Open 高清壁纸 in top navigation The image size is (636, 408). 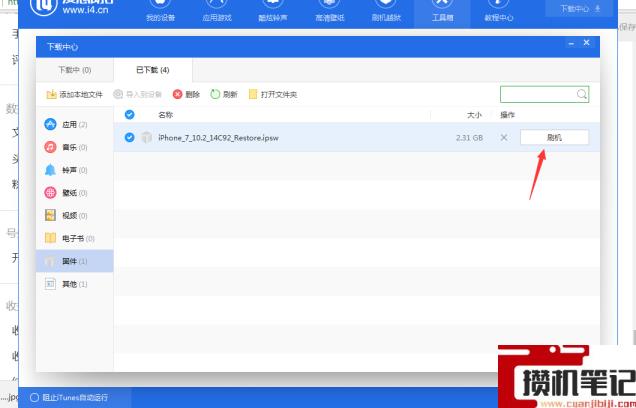[x=329, y=12]
